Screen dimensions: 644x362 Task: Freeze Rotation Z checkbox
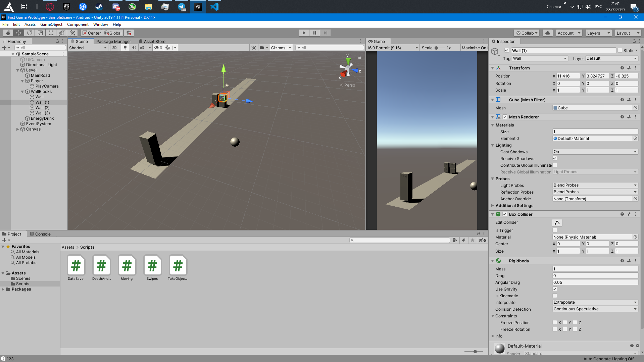(575, 329)
